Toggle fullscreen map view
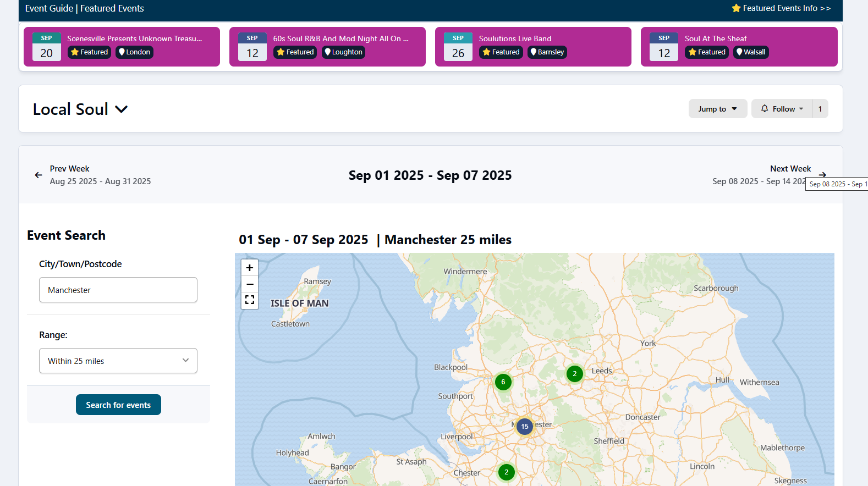Image resolution: width=868 pixels, height=486 pixels. pos(250,300)
